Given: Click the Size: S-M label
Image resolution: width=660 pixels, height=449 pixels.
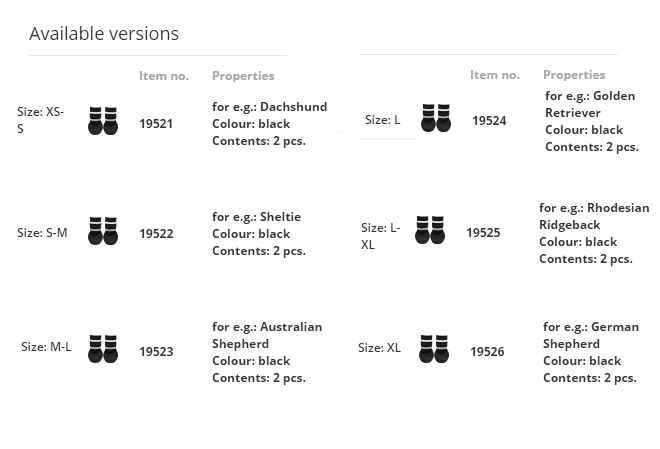Looking at the screenshot, I should [x=43, y=233].
